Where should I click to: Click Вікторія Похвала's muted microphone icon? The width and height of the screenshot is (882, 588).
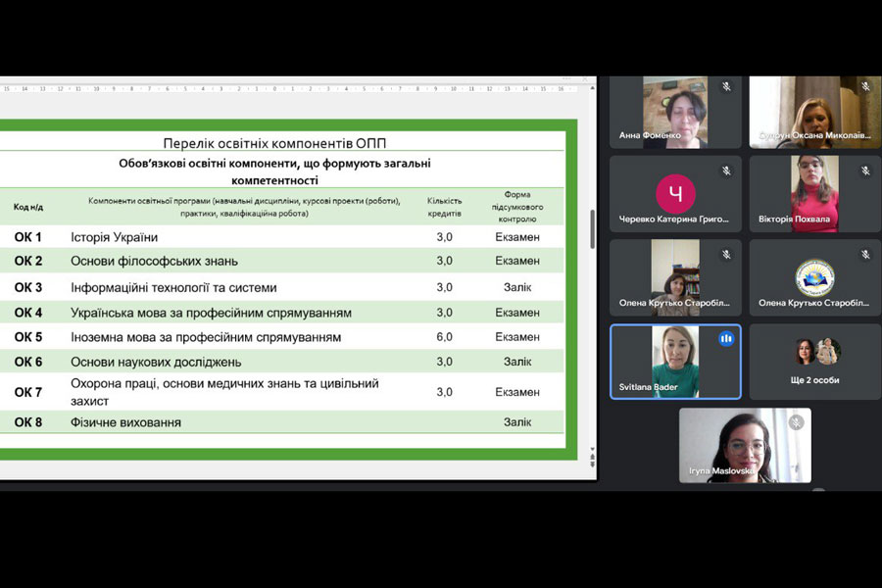[865, 171]
